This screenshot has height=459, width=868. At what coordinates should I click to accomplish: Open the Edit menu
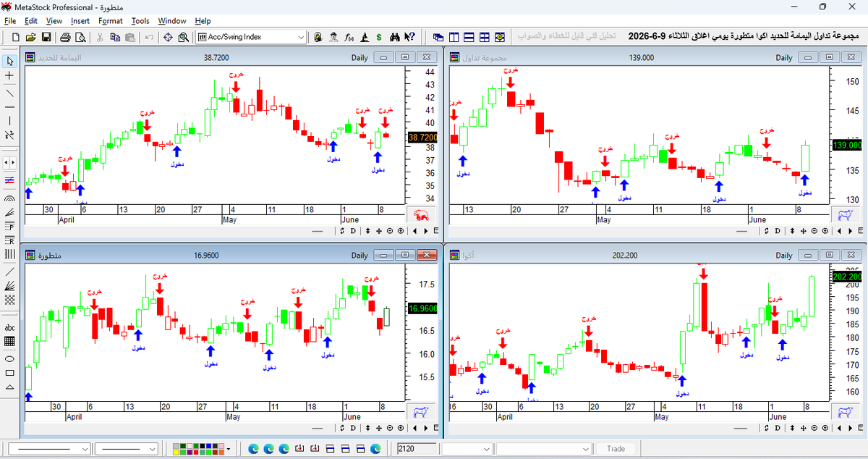click(32, 21)
